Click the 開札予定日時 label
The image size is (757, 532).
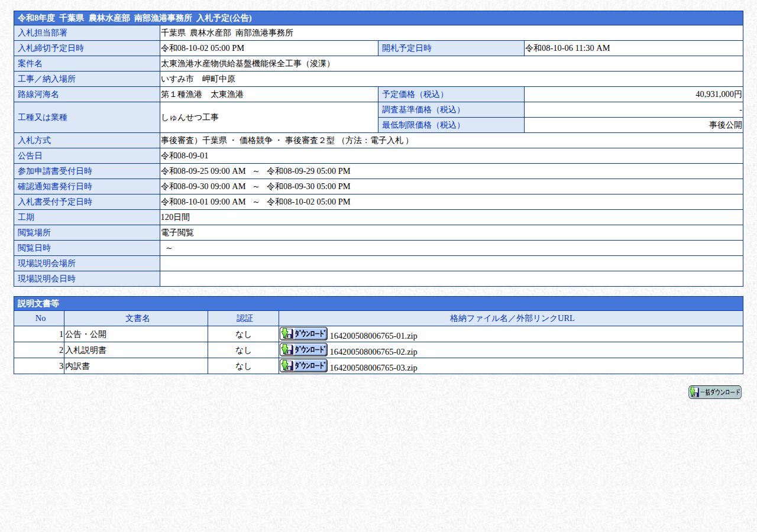pos(451,48)
